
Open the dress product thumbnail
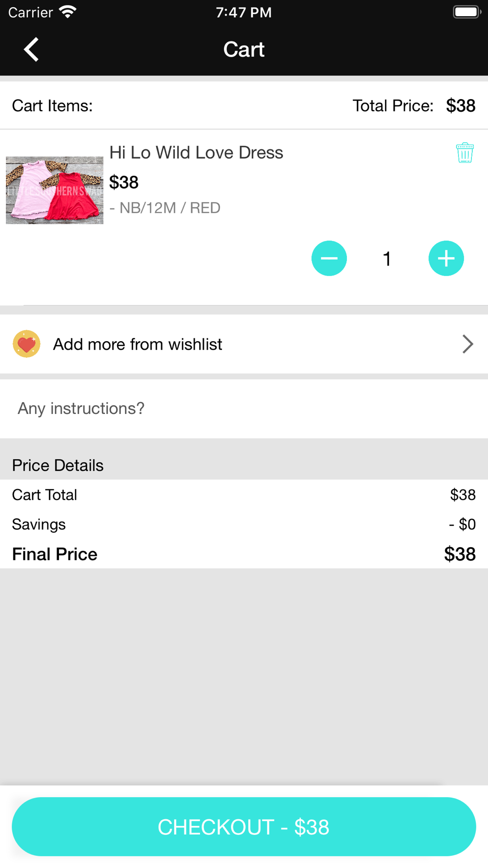[x=55, y=190]
